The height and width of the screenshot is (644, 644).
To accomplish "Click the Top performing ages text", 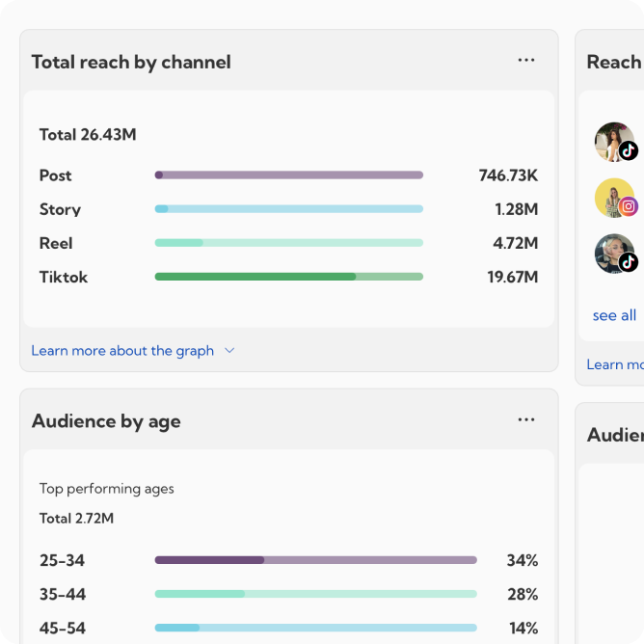I will 107,489.
